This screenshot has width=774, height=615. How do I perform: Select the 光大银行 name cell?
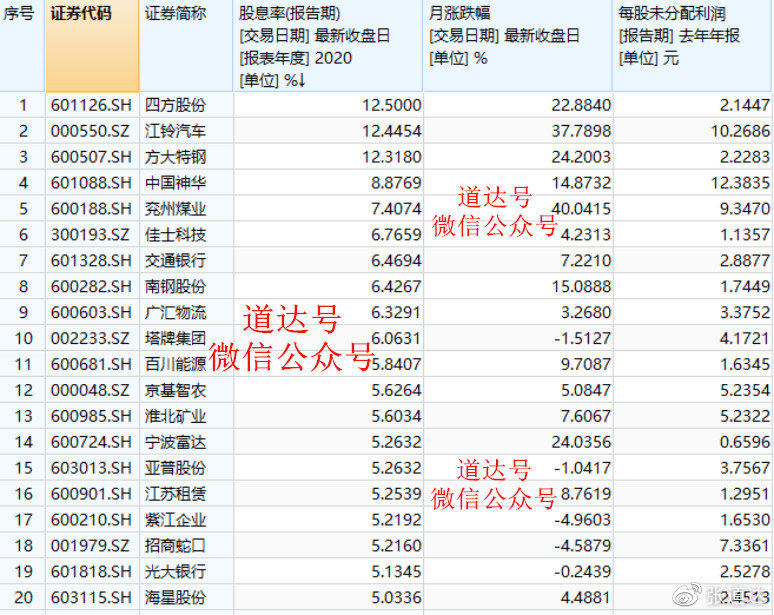coord(175,572)
